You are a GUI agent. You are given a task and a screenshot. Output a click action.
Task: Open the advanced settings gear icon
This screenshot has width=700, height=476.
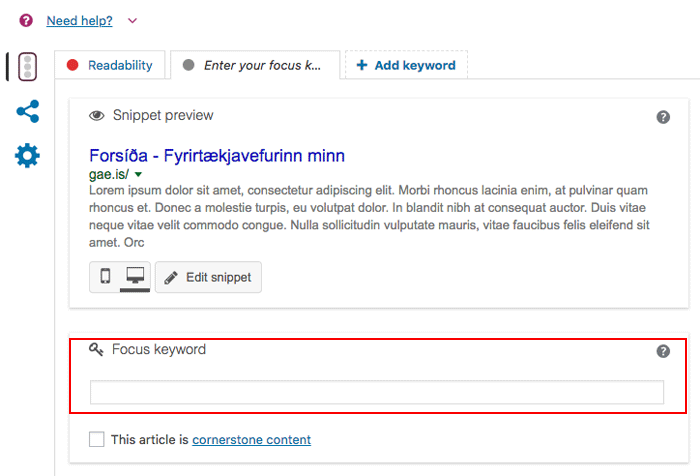27,155
